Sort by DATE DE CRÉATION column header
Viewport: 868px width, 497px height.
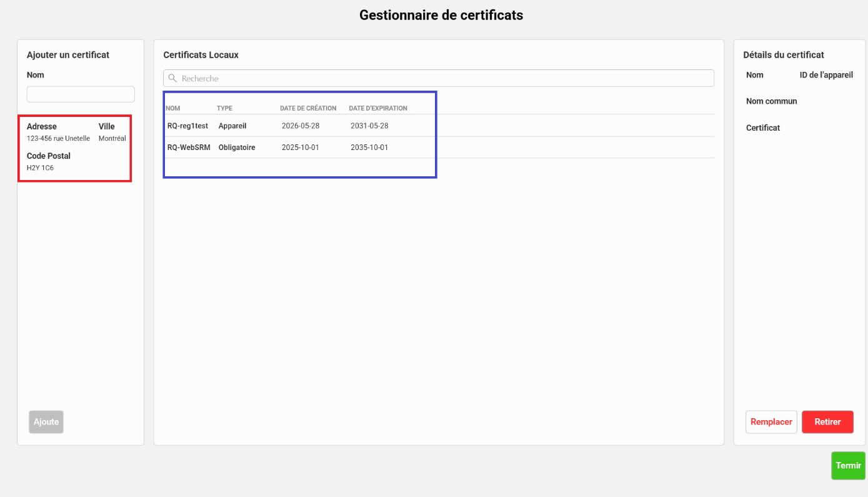pos(308,108)
